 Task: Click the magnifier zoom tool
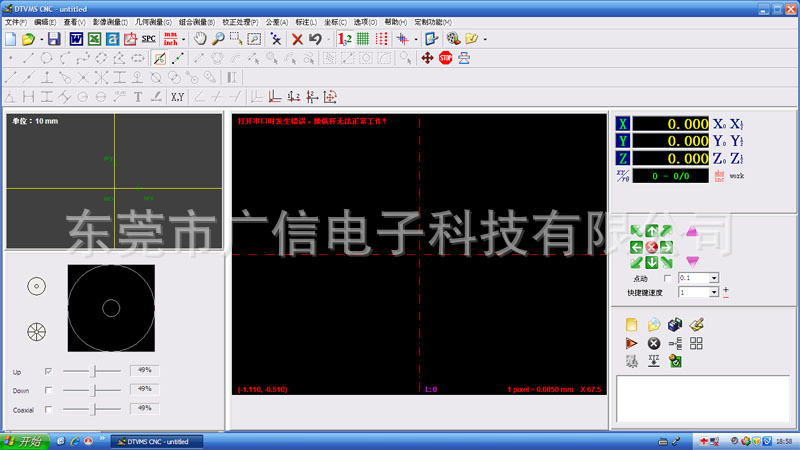pos(217,39)
